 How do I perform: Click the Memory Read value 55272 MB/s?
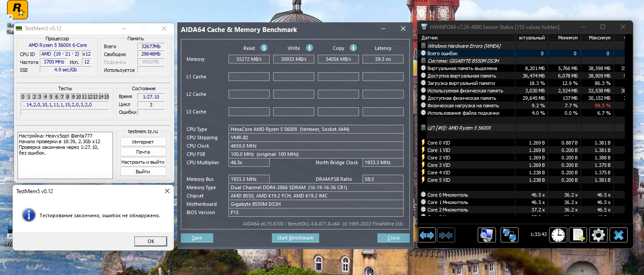coord(249,59)
